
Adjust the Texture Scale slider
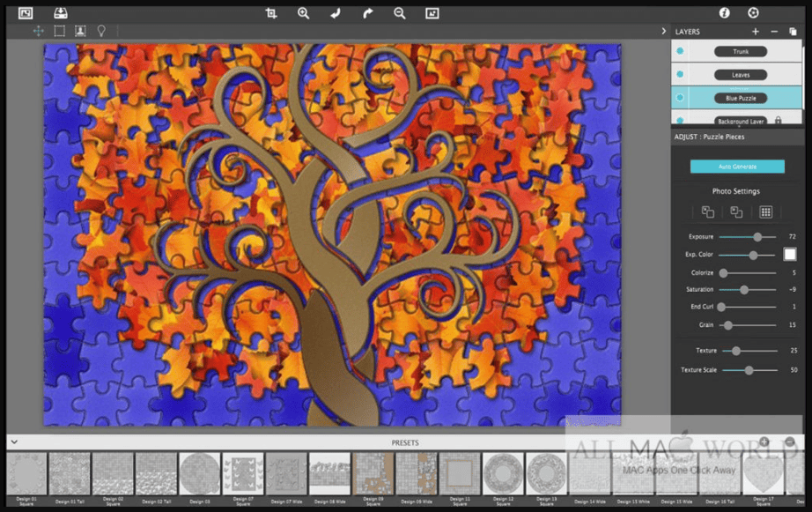[749, 370]
